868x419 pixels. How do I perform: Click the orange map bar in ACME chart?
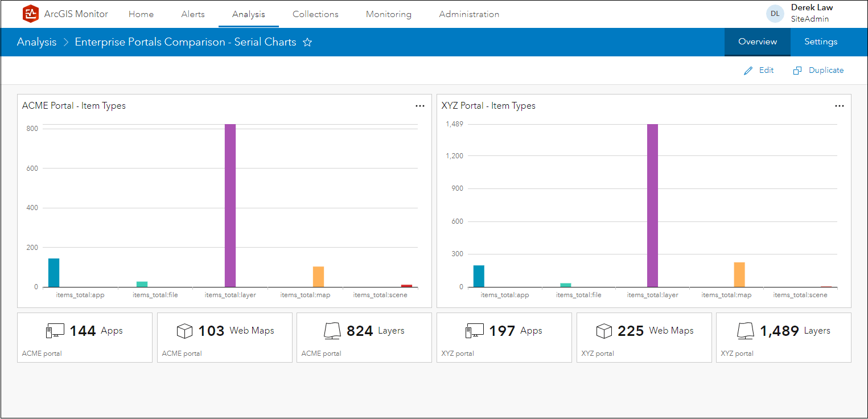coord(318,277)
